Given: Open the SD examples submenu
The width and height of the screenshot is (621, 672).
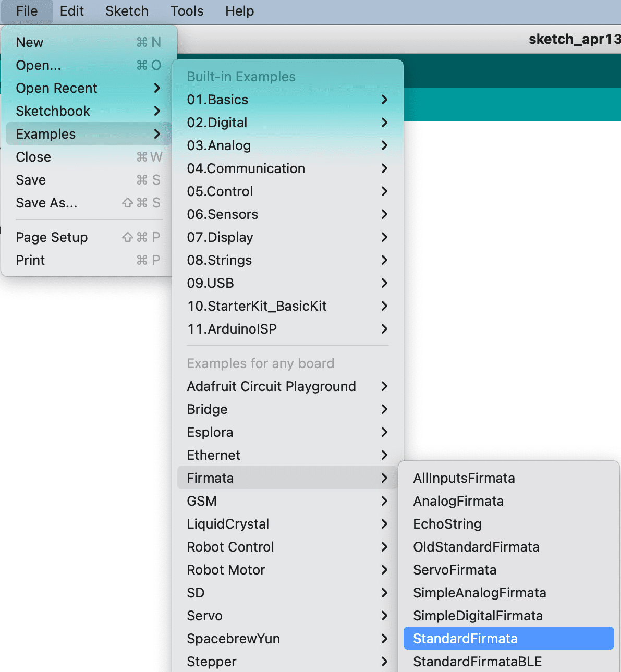Looking at the screenshot, I should [287, 593].
